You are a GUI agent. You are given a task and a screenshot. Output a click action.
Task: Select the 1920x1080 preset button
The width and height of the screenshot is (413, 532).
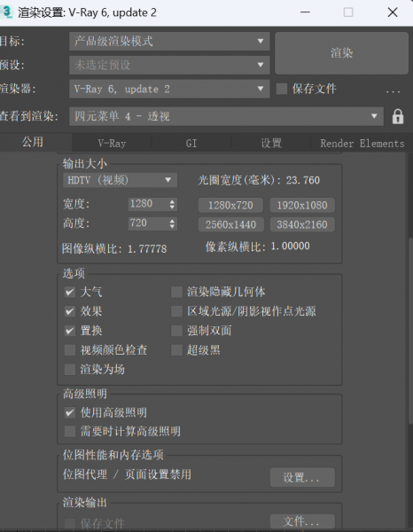click(x=302, y=206)
